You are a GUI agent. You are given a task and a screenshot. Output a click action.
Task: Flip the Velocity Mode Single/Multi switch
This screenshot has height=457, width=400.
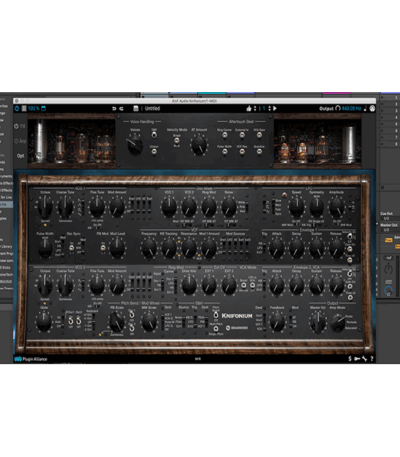click(x=177, y=140)
